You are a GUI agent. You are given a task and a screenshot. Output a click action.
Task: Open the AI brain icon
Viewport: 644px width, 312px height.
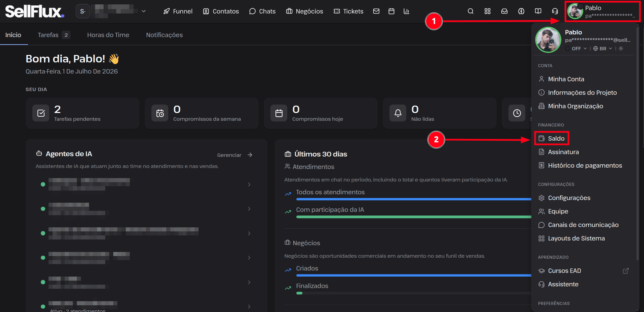click(x=521, y=11)
